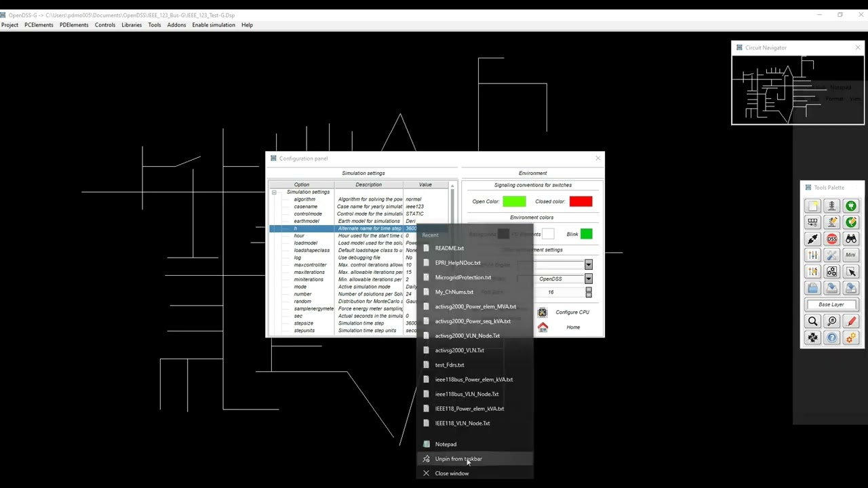The image size is (868, 488).
Task: Select the transmission tower tool in Tools Palette
Action: pyautogui.click(x=831, y=206)
